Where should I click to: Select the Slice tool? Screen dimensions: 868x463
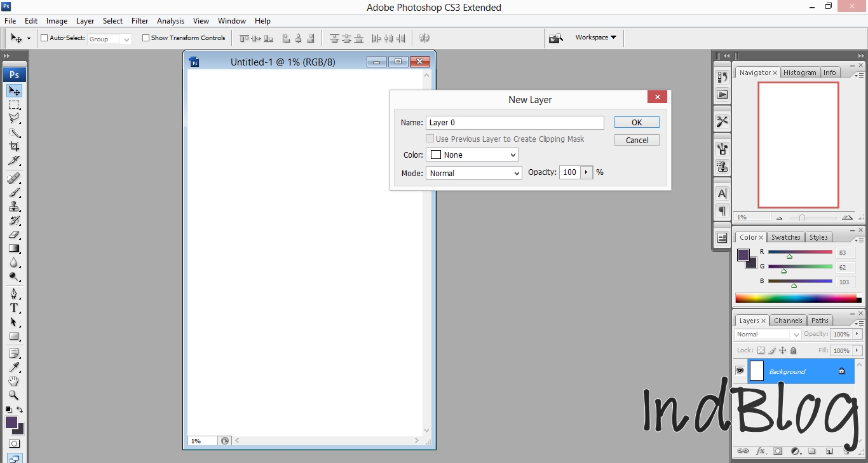point(14,160)
